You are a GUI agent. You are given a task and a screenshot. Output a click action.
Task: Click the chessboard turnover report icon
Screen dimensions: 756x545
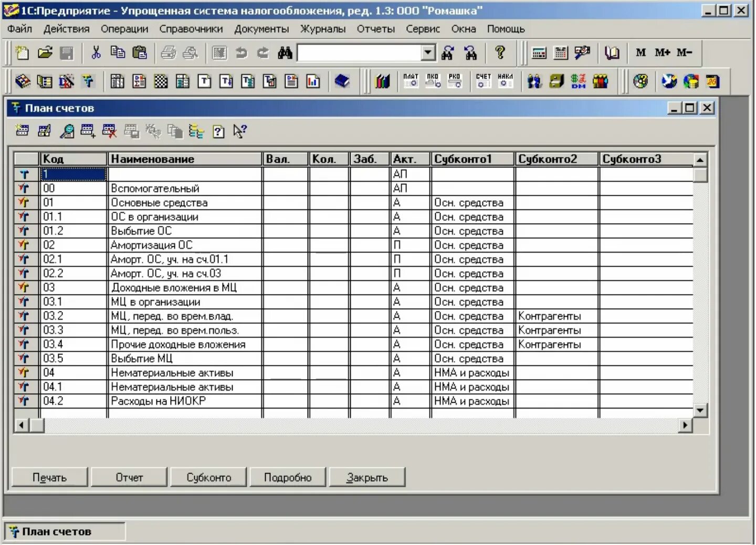coord(161,81)
